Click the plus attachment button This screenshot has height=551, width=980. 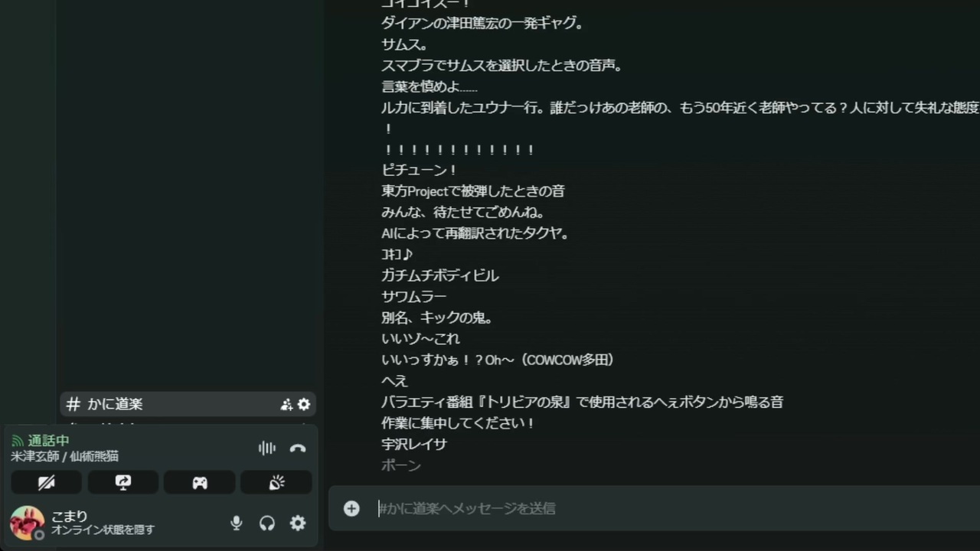351,508
